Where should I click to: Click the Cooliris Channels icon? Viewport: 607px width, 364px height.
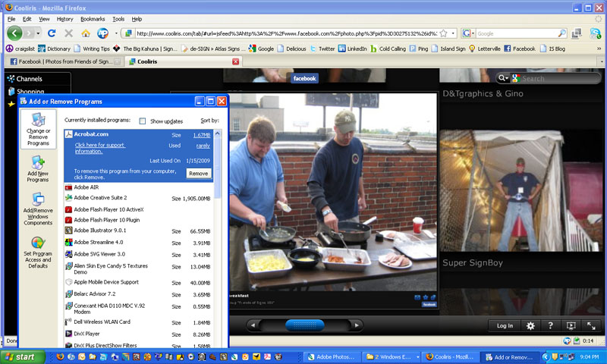tap(11, 79)
